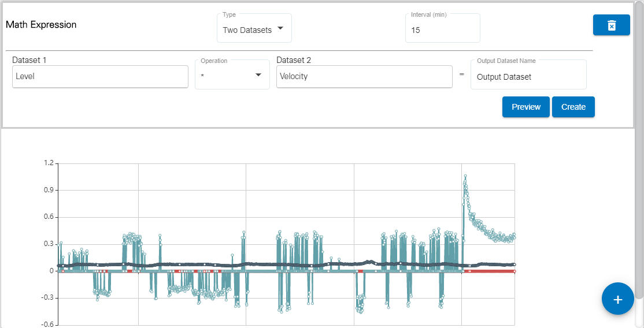Select the Dataset 2 Velocity field

[364, 76]
